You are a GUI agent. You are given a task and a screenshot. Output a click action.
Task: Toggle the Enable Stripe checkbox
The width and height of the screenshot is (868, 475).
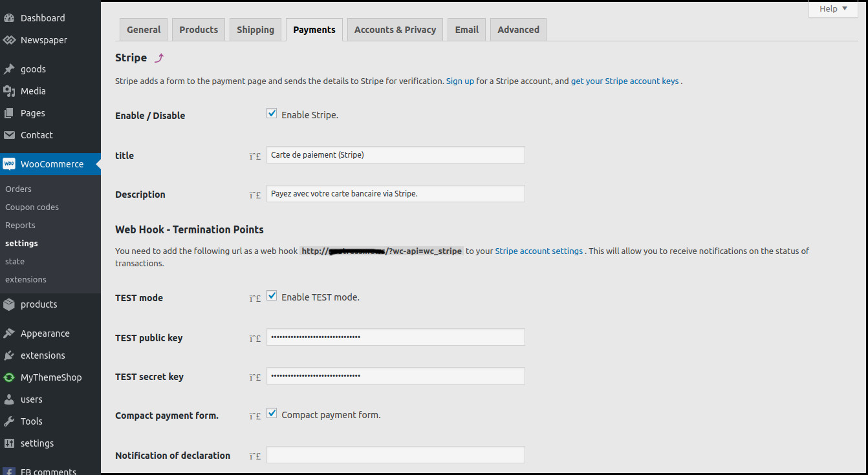click(272, 114)
